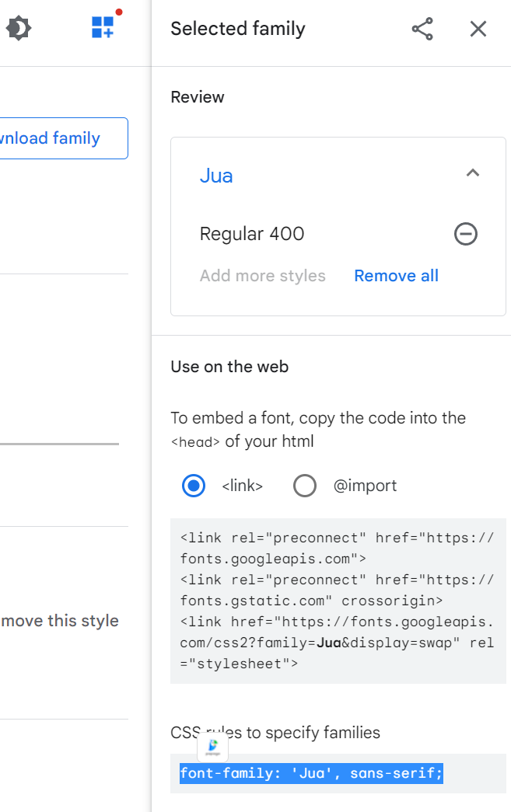Share the selected family
Viewport: 511px width, 812px height.
click(x=422, y=29)
